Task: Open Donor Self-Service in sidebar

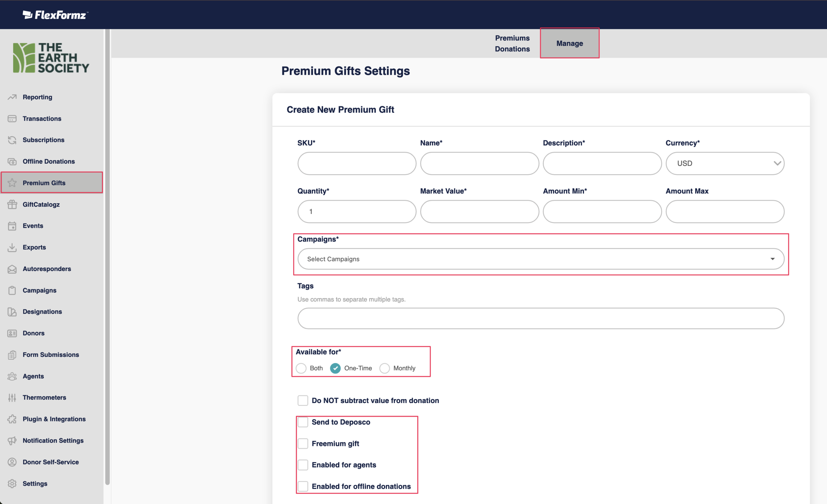Action: coord(51,462)
